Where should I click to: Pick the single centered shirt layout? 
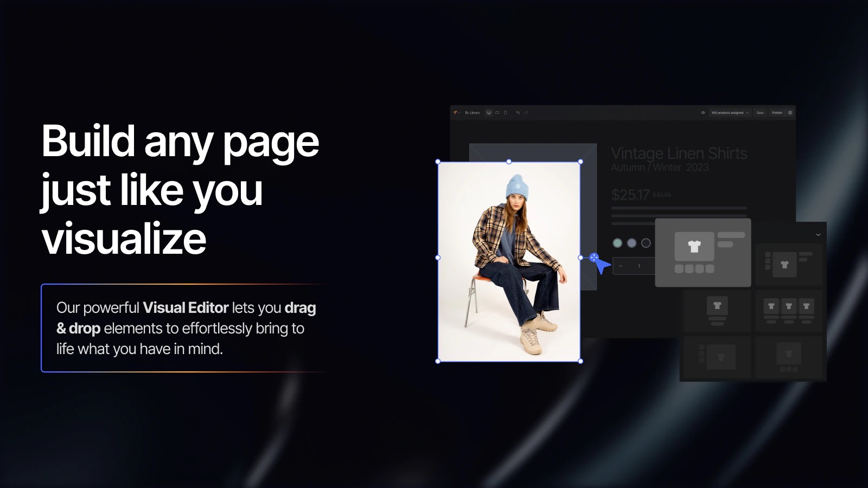click(717, 311)
